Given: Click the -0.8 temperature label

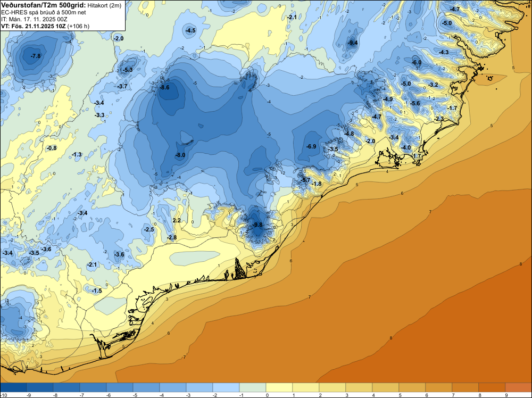Looking at the screenshot, I should tap(52, 148).
